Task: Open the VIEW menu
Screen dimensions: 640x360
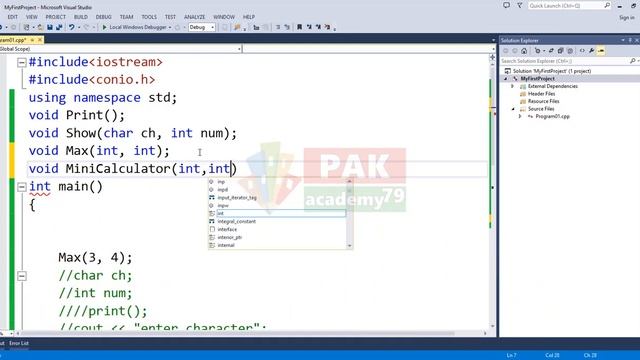Action: (x=31, y=17)
